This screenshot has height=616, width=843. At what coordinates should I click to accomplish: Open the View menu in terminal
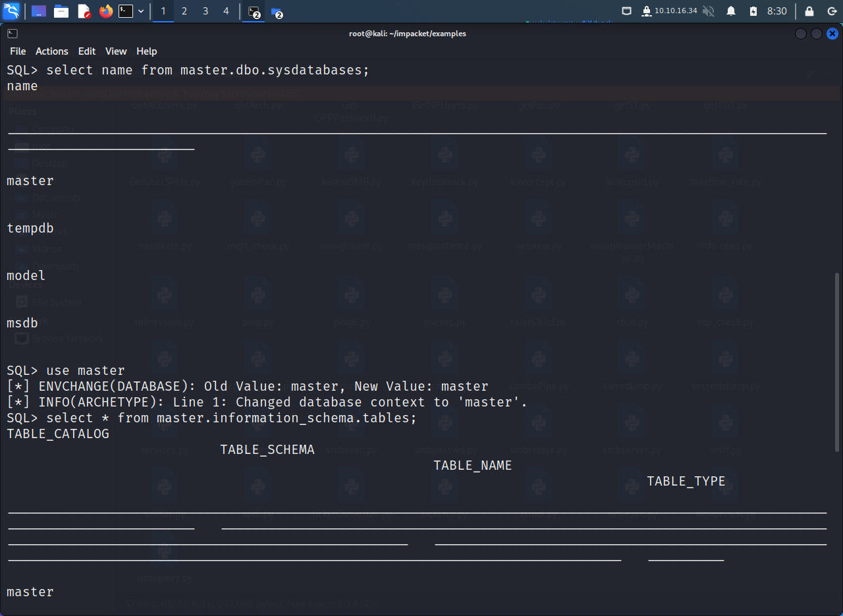point(116,51)
